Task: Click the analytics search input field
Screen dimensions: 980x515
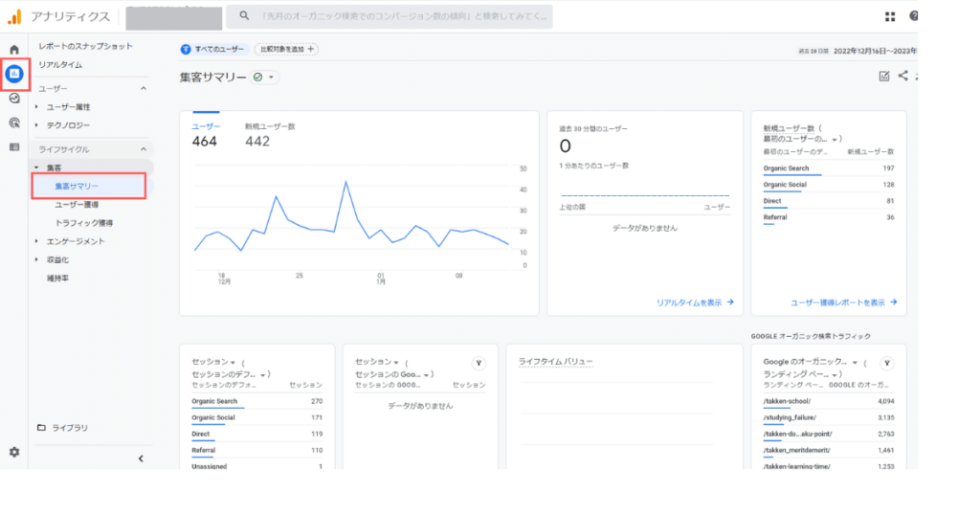Action: coord(390,16)
